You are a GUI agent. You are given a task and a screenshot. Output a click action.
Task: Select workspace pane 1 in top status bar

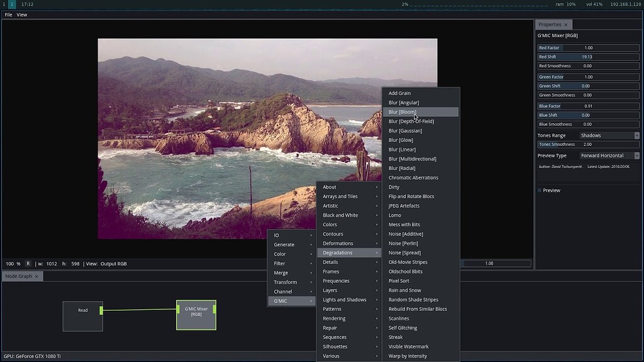tap(4, 4)
